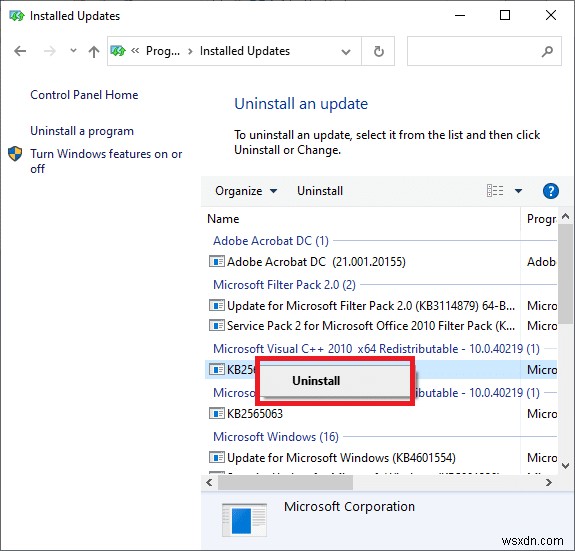This screenshot has height=551, width=575.
Task: Change the view with the view icon
Action: pyautogui.click(x=495, y=191)
